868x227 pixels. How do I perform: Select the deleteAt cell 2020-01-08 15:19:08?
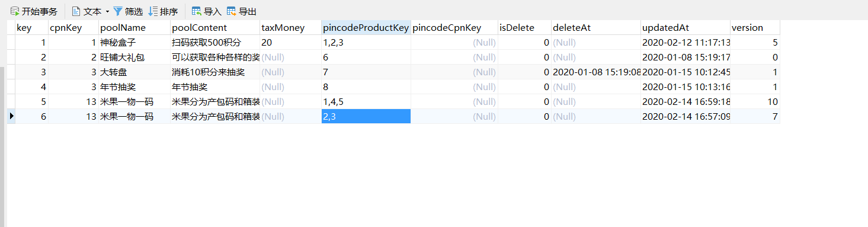point(596,72)
